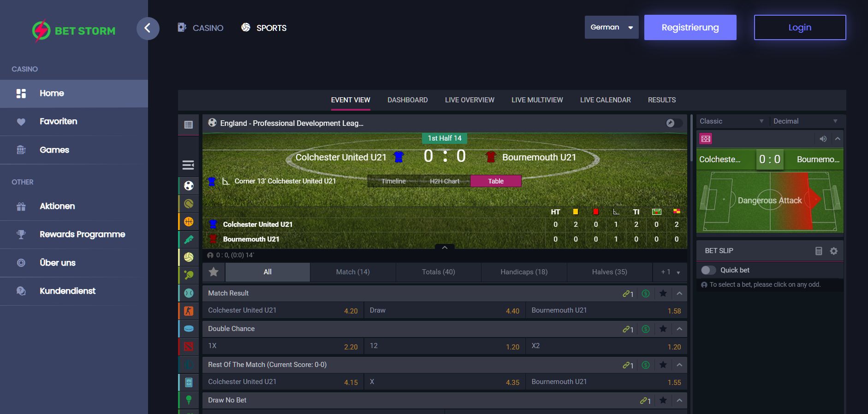Viewport: 868px width, 414px height.
Task: Select the Totals (40) tab
Action: tap(439, 272)
